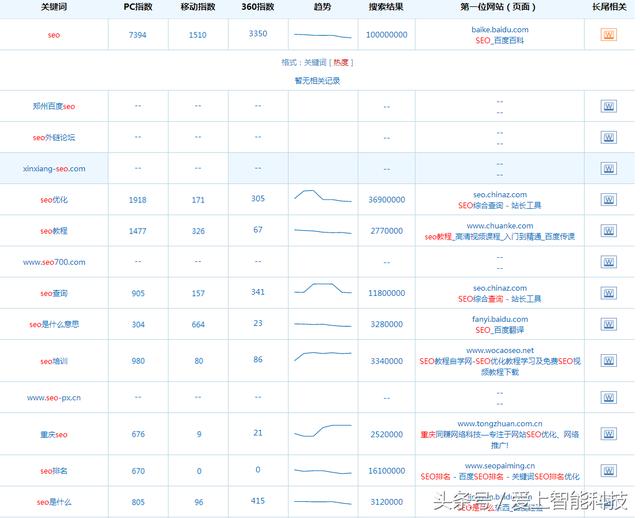Click the 暂无相关记录 message text
This screenshot has width=640, height=518.
tap(317, 81)
